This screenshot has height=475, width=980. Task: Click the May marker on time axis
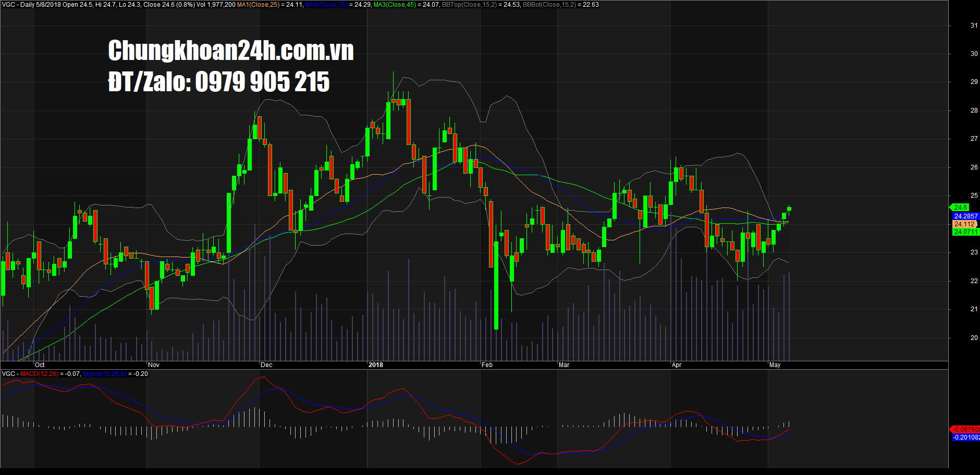775,365
